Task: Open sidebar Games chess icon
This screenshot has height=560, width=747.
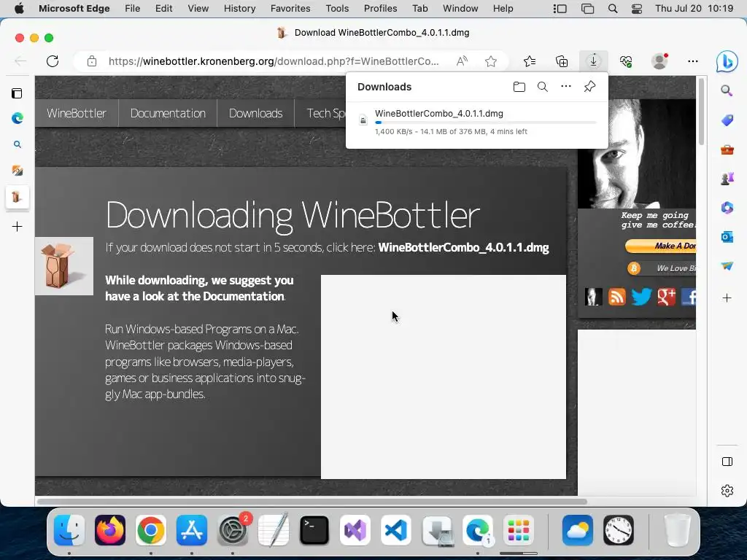Action: (727, 179)
